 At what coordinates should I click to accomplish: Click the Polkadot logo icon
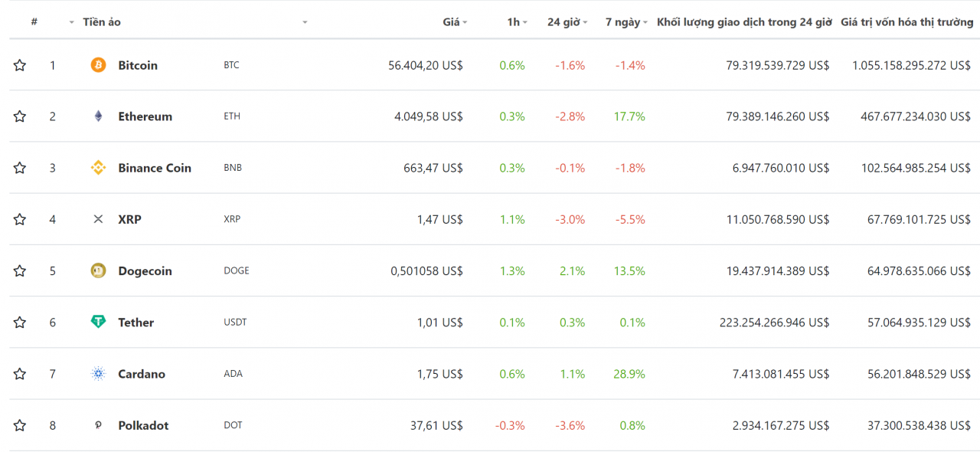point(98,425)
